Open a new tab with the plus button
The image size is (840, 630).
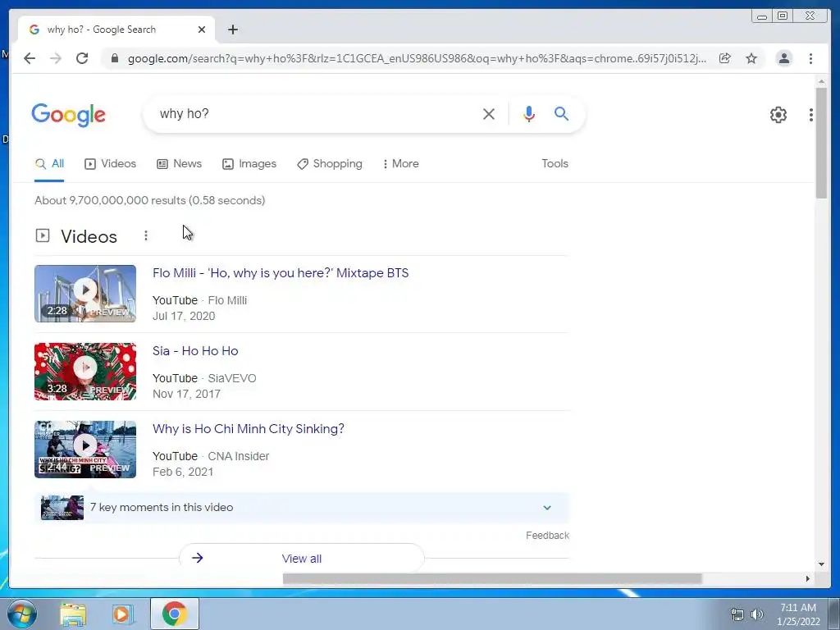(x=232, y=30)
